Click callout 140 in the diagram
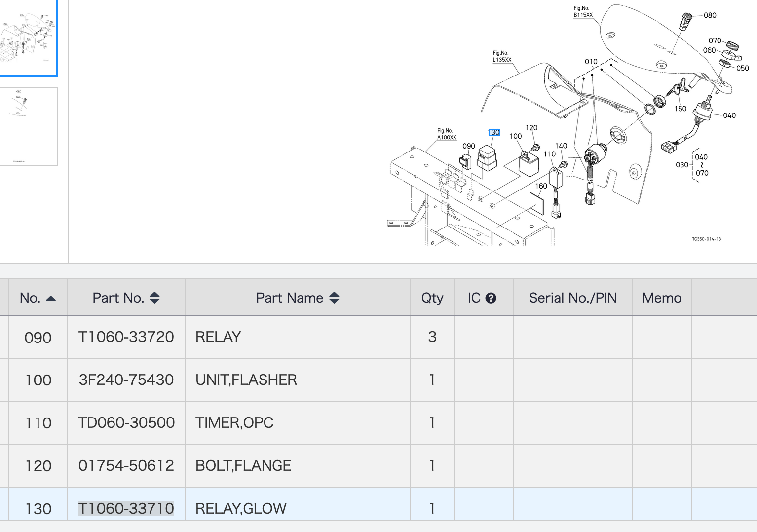Screen dimensions: 757x532 click(561, 146)
